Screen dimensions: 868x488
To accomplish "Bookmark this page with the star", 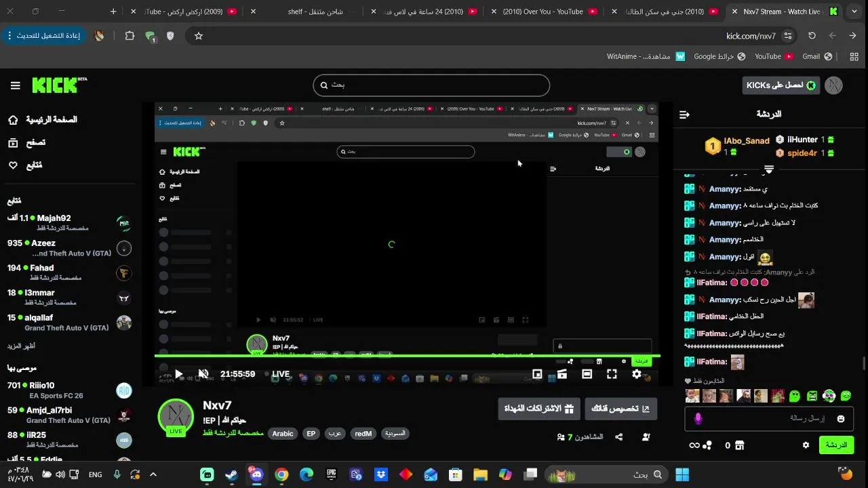I will point(199,36).
